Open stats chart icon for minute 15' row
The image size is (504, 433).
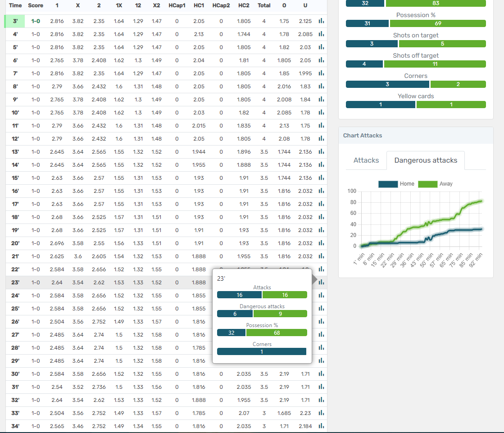tap(321, 178)
